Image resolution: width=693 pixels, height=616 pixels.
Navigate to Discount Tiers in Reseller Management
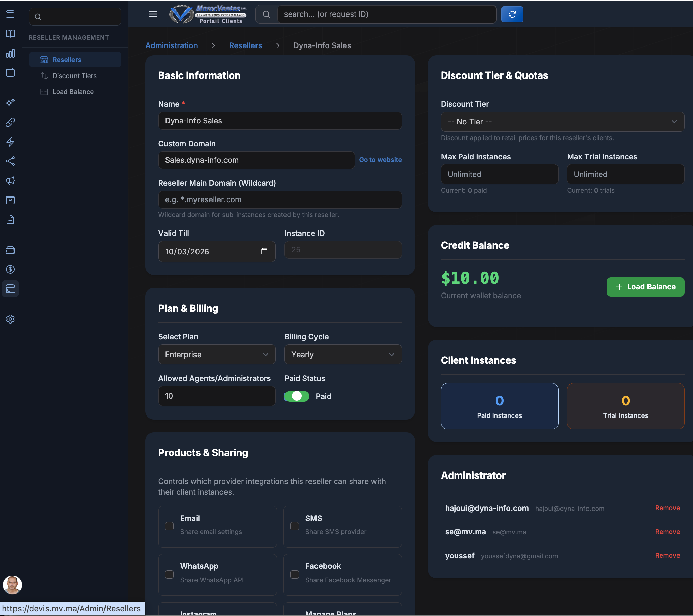(x=74, y=75)
